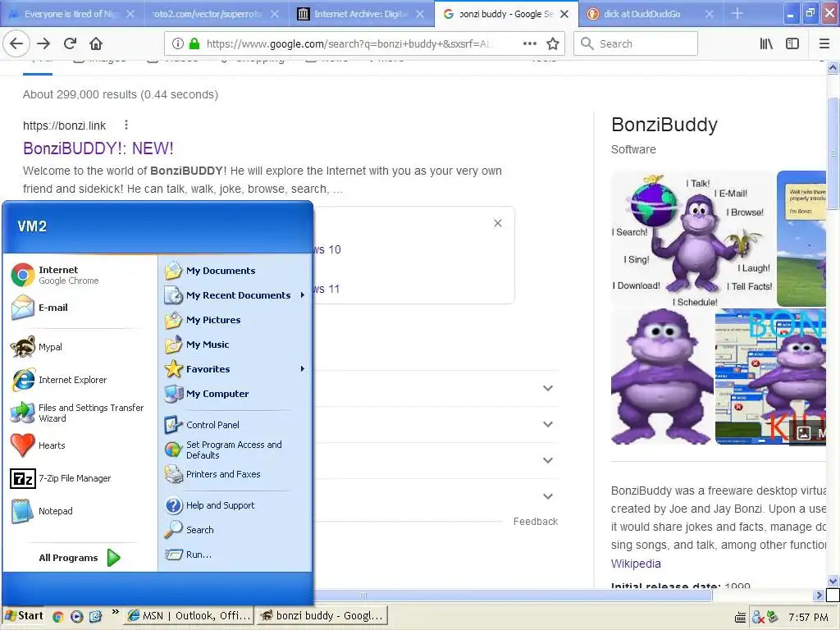Open a new browser tab
The height and width of the screenshot is (630, 840).
point(737,13)
